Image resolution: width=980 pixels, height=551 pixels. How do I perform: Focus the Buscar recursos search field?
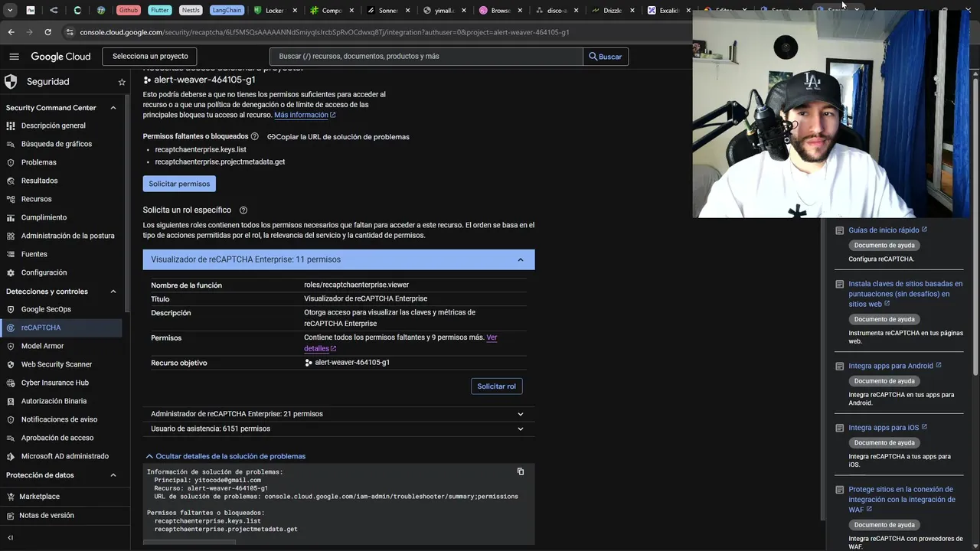click(426, 57)
